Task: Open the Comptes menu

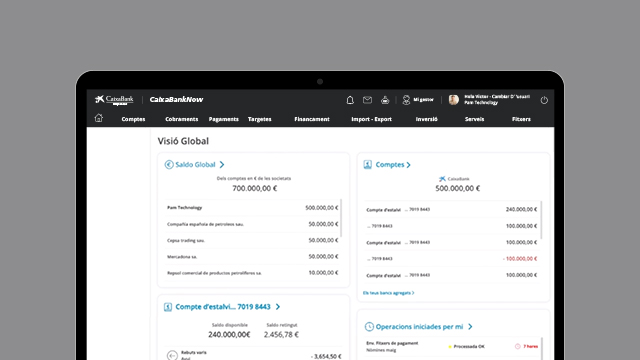Action: click(x=133, y=119)
